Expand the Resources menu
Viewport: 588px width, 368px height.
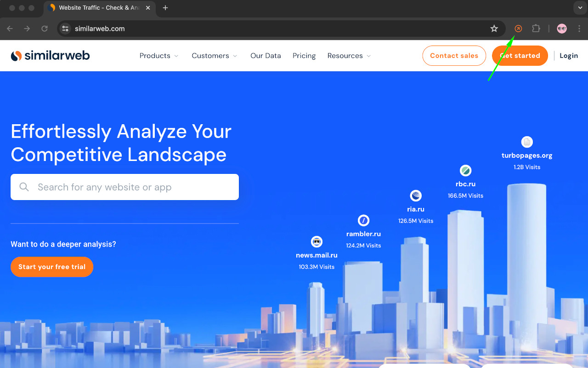[x=349, y=56]
